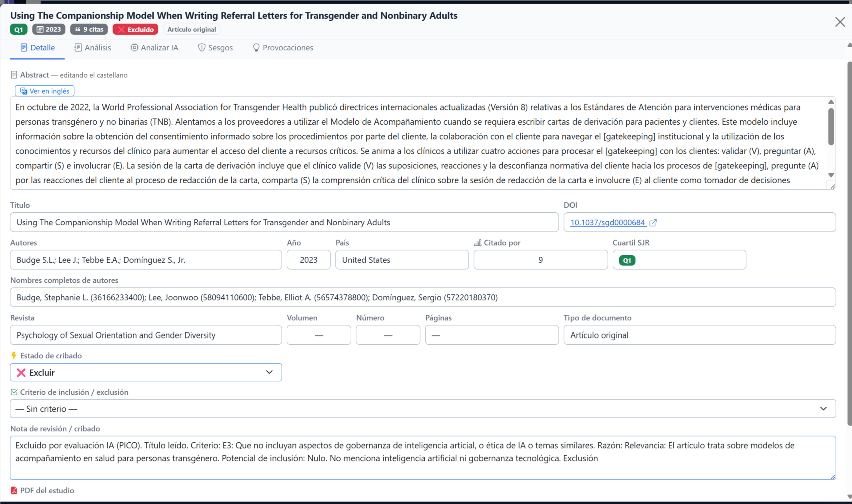This screenshot has height=504, width=852.
Task: Click the external link icon beside the DOI
Action: [x=653, y=223]
